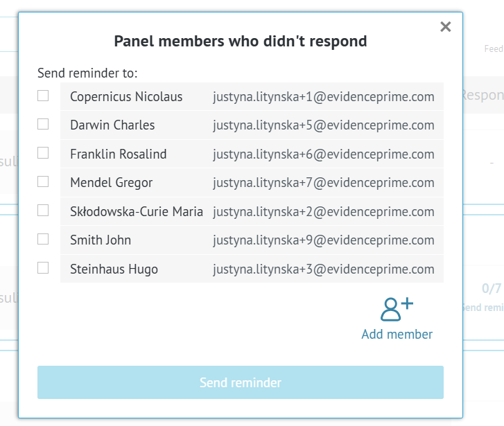Select the Franklin Rosalind checkbox

43,153
